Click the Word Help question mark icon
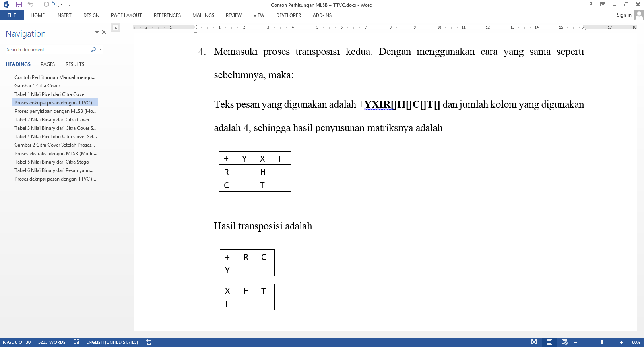The width and height of the screenshot is (644, 347). [591, 5]
